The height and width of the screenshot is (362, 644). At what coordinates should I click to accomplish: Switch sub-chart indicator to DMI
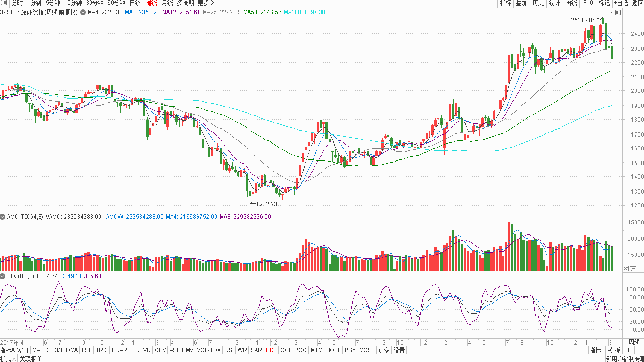coord(57,350)
